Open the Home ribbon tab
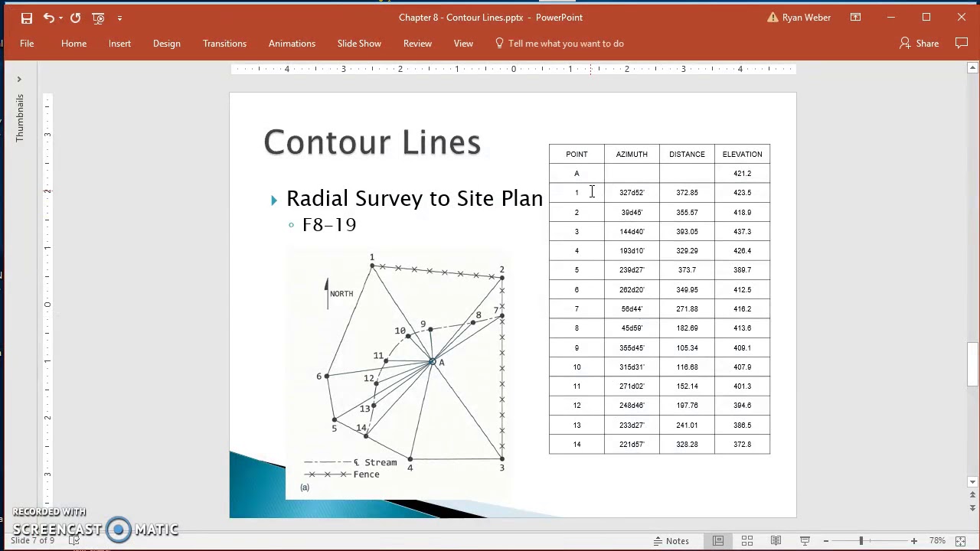Image resolution: width=980 pixels, height=551 pixels. pos(74,44)
